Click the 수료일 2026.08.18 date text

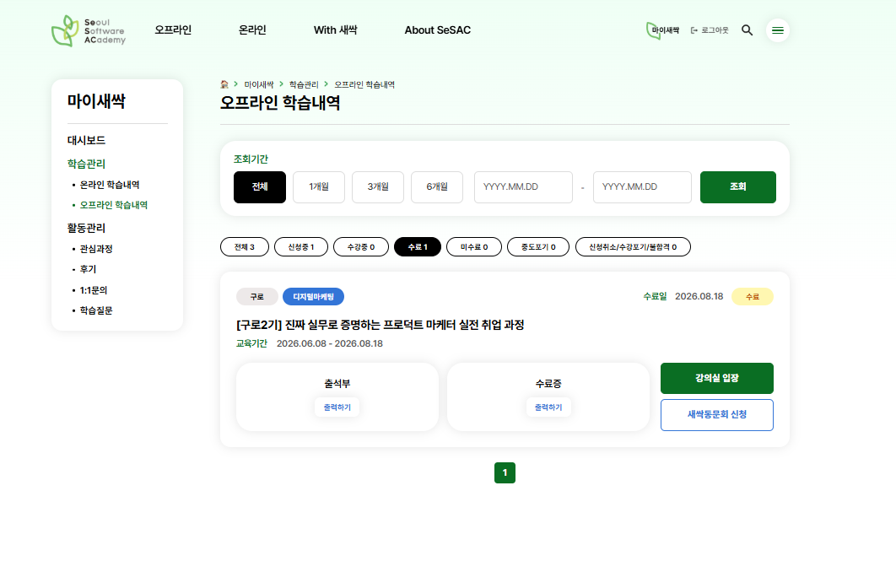[683, 296]
